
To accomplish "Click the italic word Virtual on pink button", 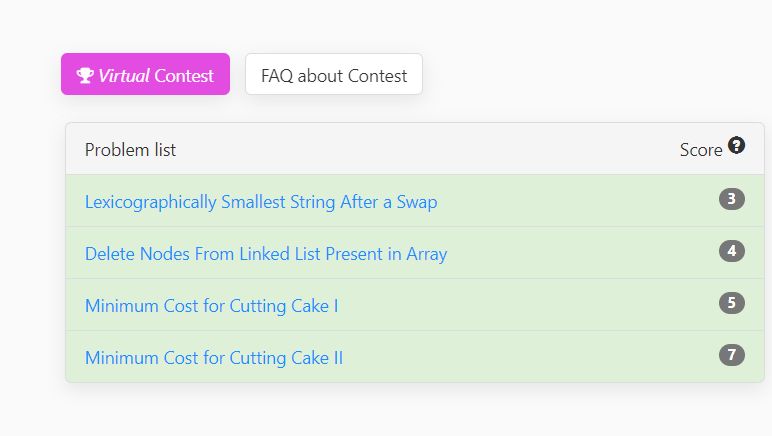I will (124, 75).
